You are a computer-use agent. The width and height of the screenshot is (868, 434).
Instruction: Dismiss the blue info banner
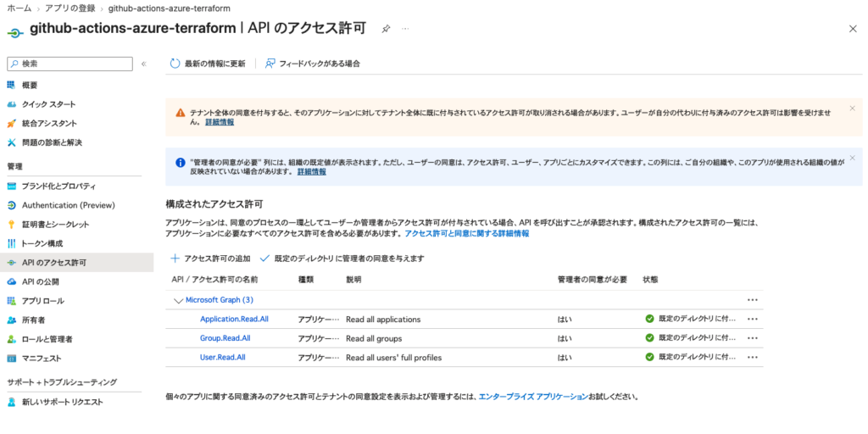click(x=852, y=158)
